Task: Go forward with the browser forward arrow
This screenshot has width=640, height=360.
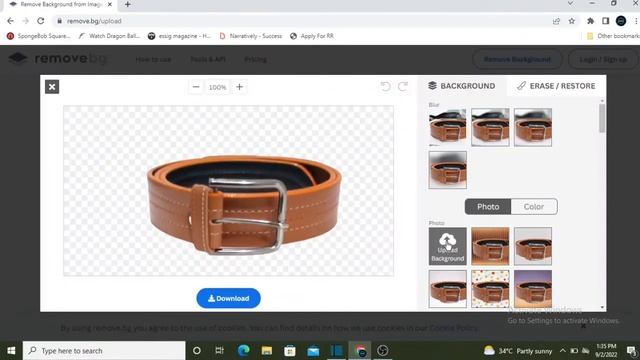Action: 25,21
